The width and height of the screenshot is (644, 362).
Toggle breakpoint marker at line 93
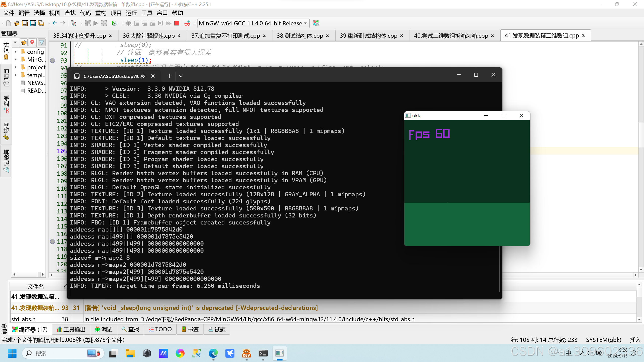[53, 60]
